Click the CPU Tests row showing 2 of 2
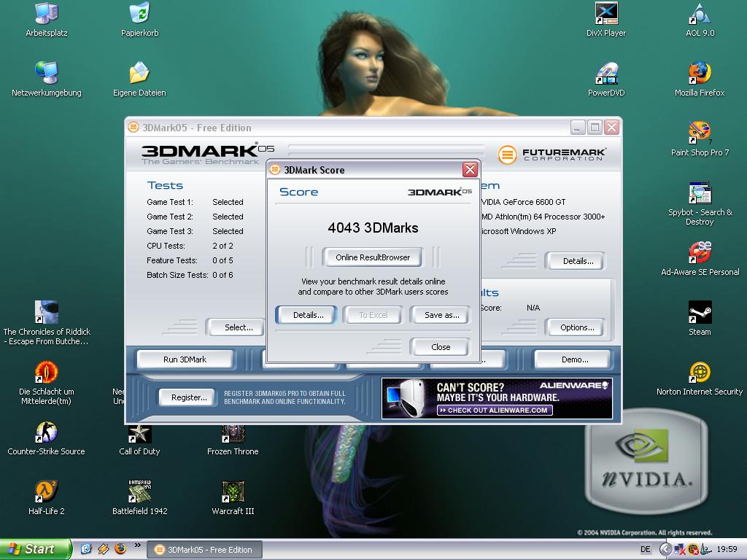This screenshot has width=747, height=560. [x=190, y=246]
